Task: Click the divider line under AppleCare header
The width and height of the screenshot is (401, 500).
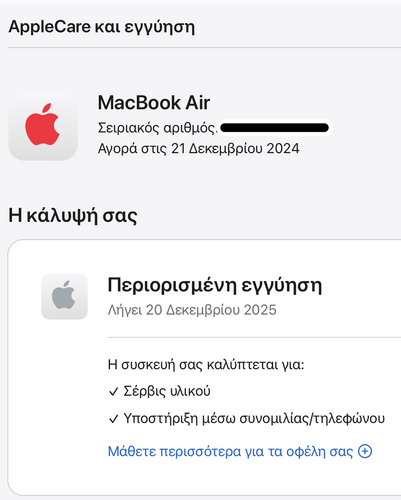Action: [x=205, y=48]
